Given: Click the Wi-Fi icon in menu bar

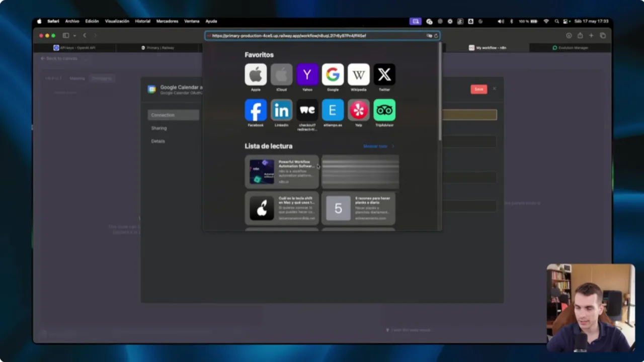Looking at the screenshot, I should pos(546,21).
